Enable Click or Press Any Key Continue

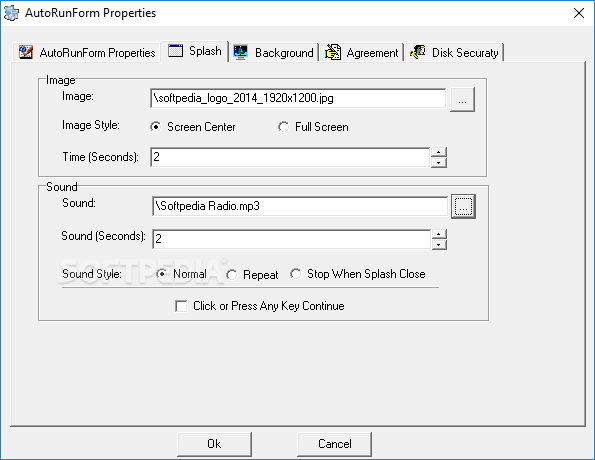(x=260, y=306)
